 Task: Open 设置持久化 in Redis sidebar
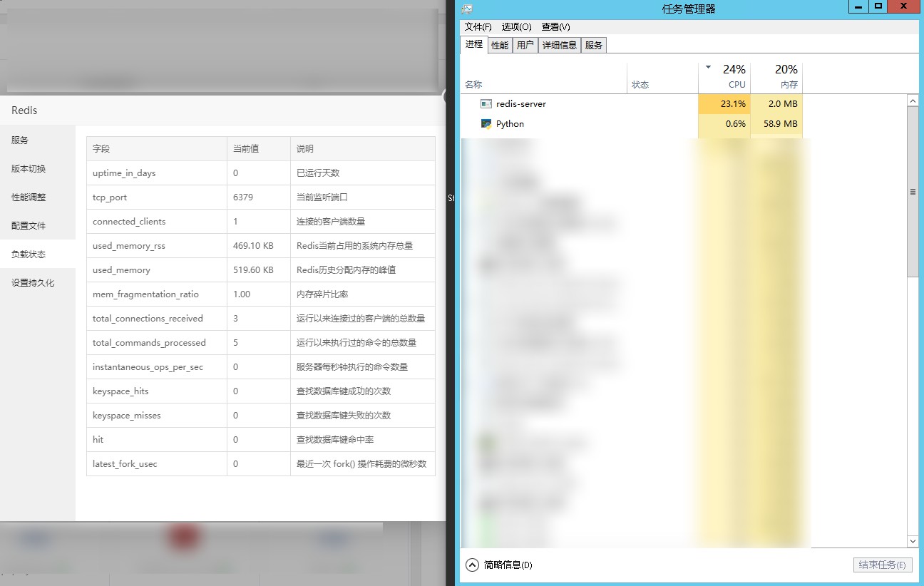pyautogui.click(x=38, y=283)
